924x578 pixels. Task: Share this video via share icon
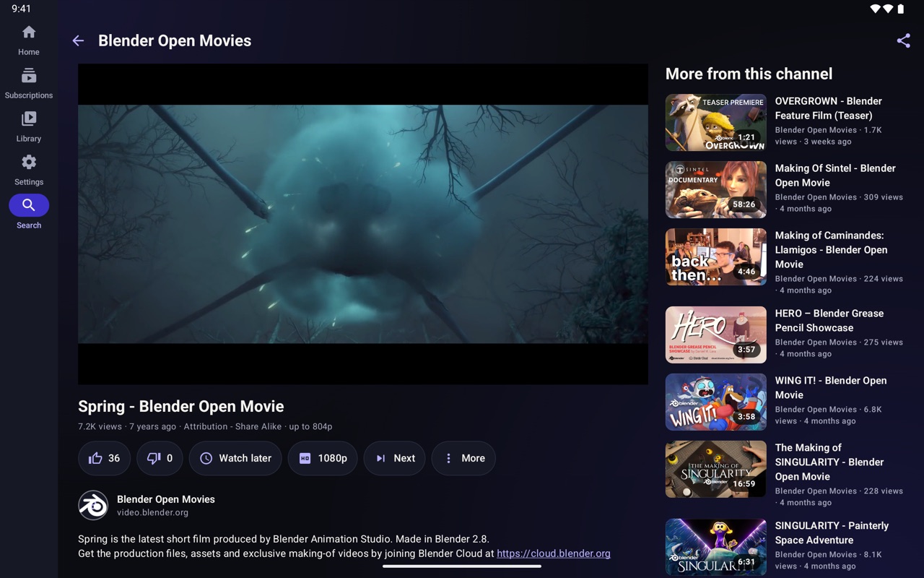(903, 41)
